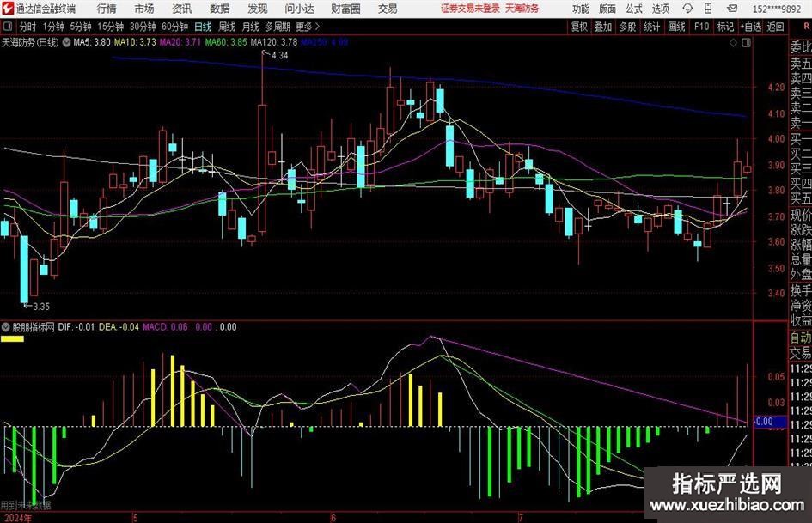The image size is (812, 523).
Task: Open the 资讯 menu
Action: click(x=182, y=9)
